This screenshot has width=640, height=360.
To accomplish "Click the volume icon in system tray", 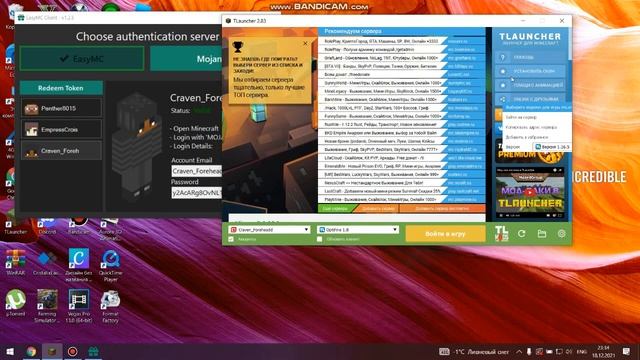I will [569, 351].
